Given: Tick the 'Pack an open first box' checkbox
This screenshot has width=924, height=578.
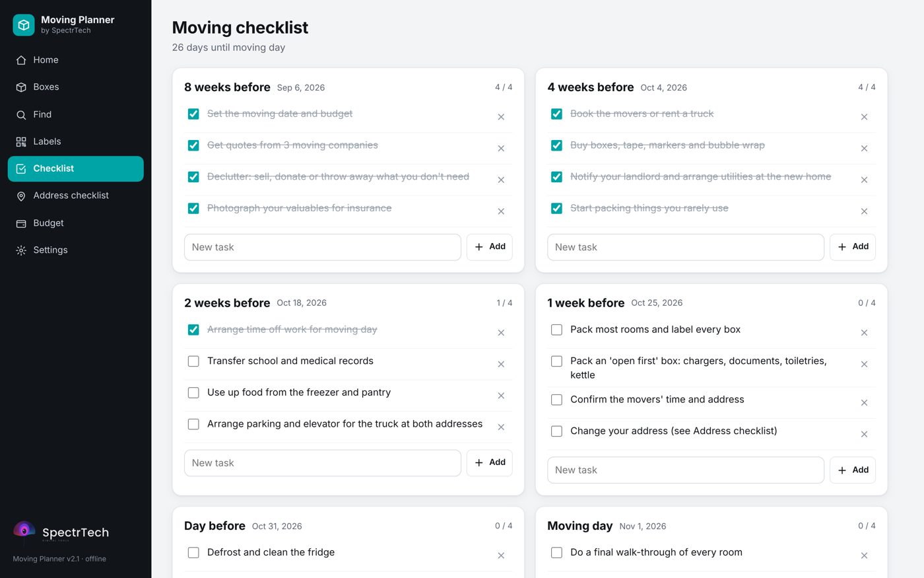Looking at the screenshot, I should [556, 361].
